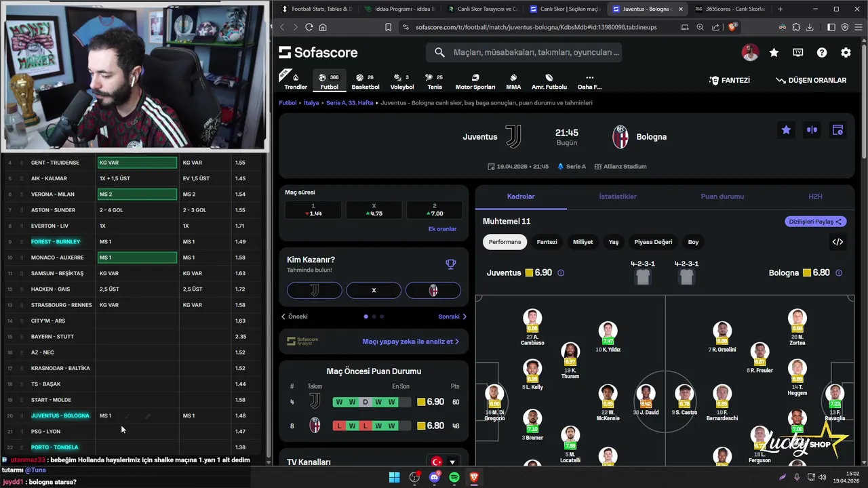The image size is (868, 488).
Task: Open the Voleybol sport section
Action: 402,81
